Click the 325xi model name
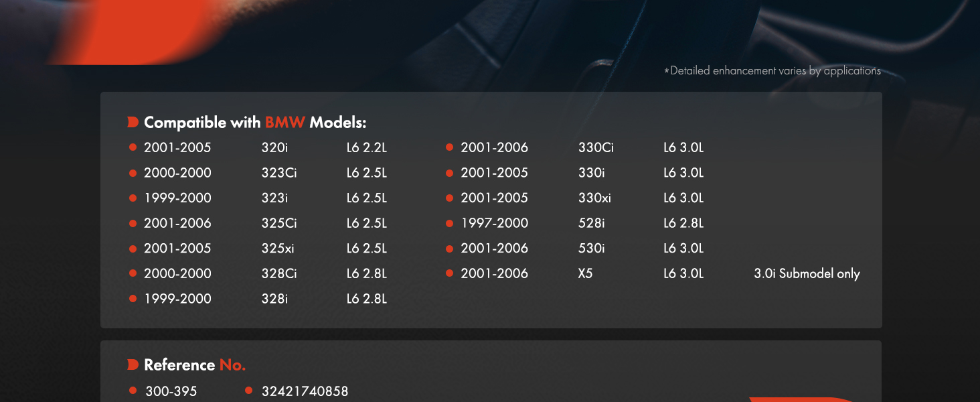The width and height of the screenshot is (980, 402). tap(277, 249)
